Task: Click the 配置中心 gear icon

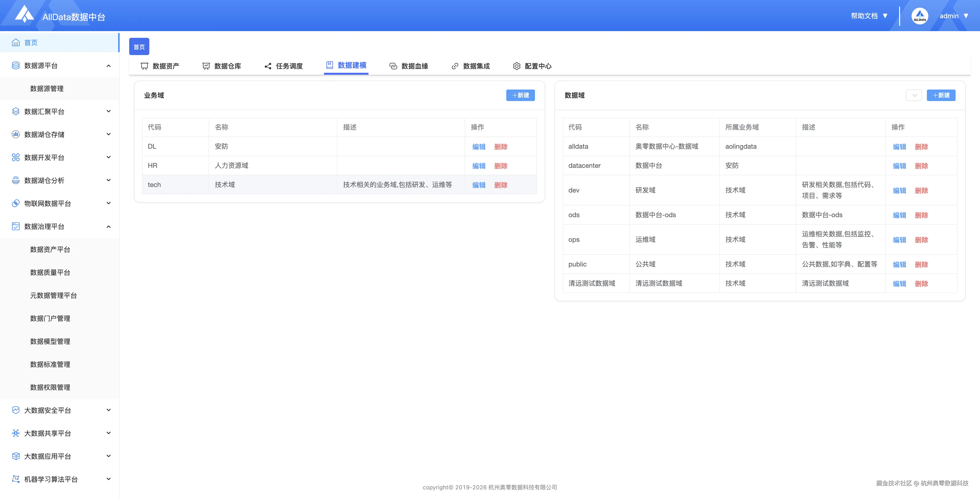Action: pos(517,66)
